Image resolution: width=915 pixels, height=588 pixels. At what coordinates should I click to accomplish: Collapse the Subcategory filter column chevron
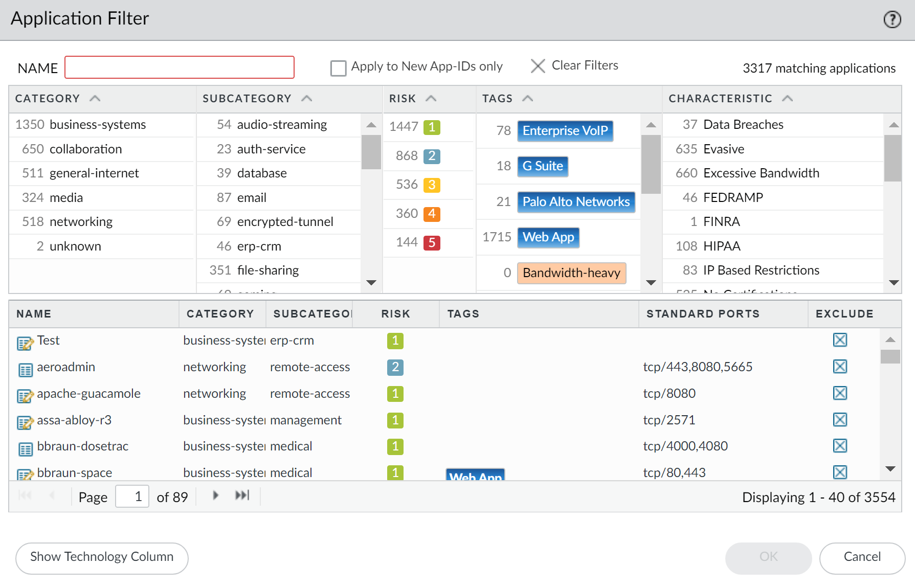pyautogui.click(x=306, y=98)
